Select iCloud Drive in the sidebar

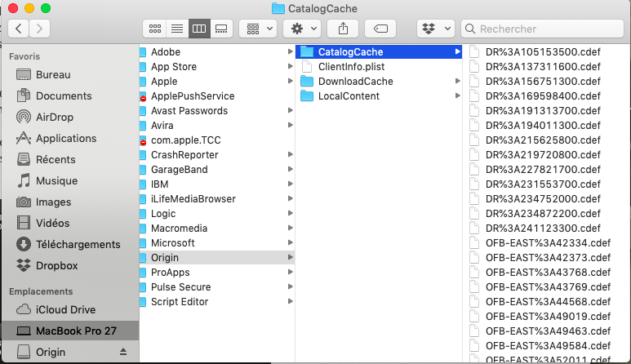pyautogui.click(x=65, y=309)
